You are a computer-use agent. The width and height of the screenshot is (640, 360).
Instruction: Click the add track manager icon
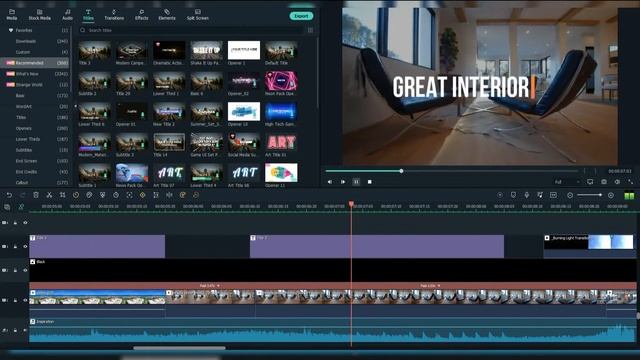(7, 207)
